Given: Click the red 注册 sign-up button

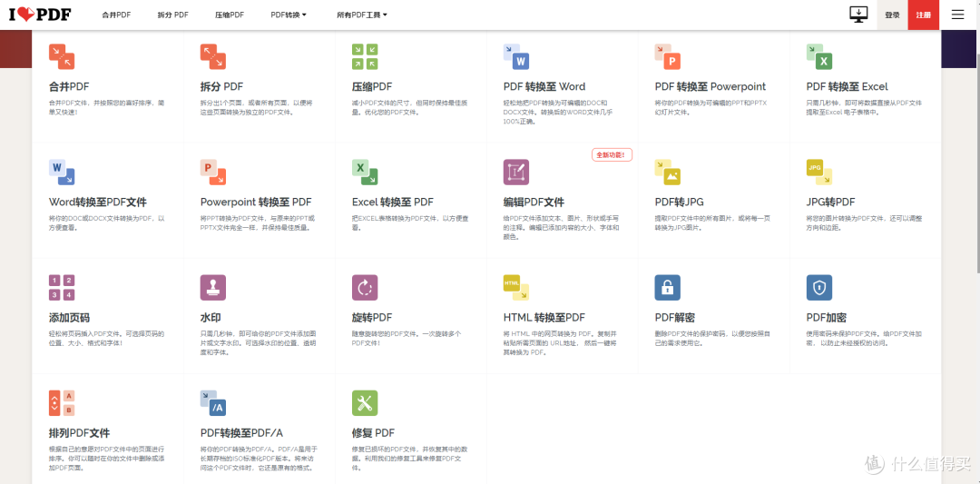Looking at the screenshot, I should click(923, 15).
